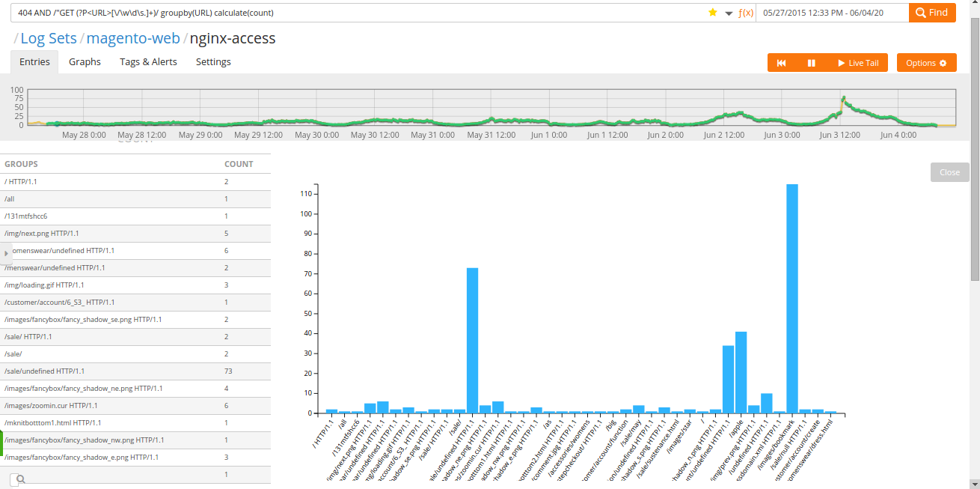Select '/mknitbotttom1.html HTTP/1.1' row

coord(135,423)
